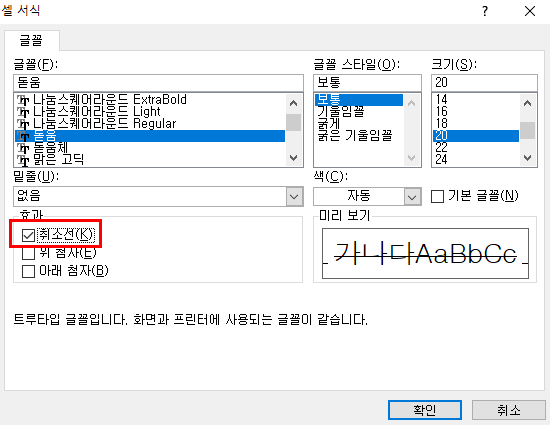Screen dimensions: 550x425
Task: Click the 크기 size input field
Action: pos(484,83)
